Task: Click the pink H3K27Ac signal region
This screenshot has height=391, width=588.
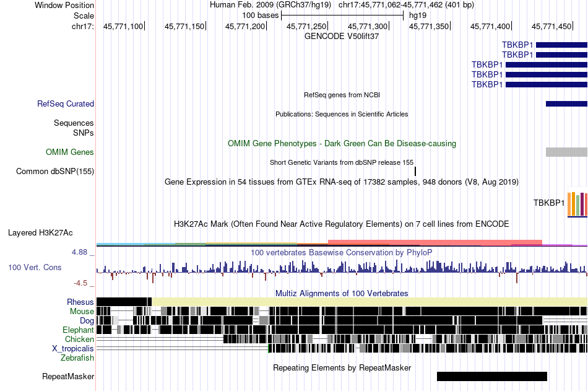Action: click(x=435, y=243)
